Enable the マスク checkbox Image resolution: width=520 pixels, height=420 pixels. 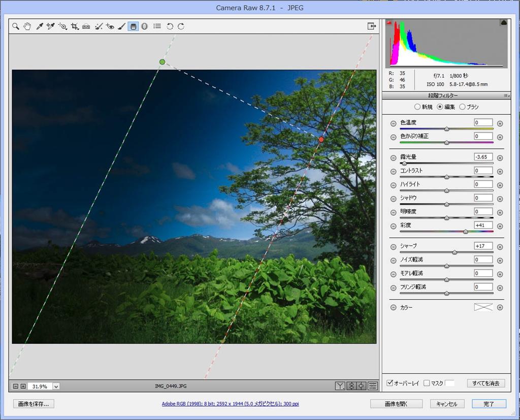click(x=427, y=383)
